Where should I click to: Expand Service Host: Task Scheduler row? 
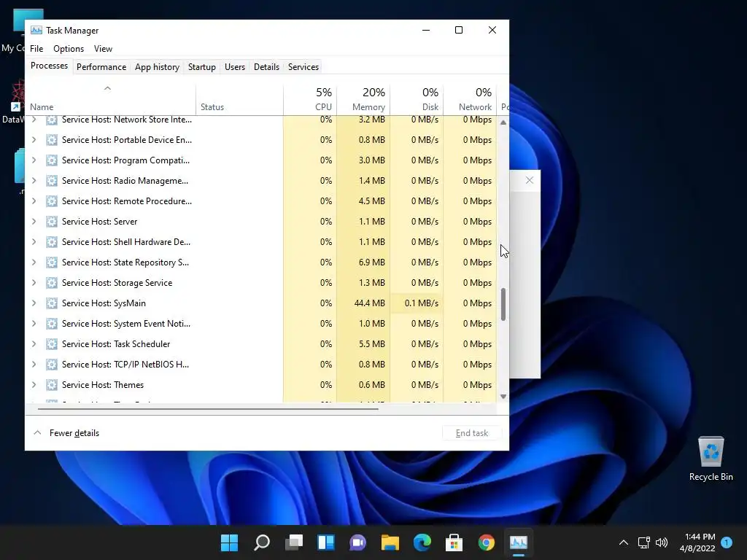tap(34, 344)
